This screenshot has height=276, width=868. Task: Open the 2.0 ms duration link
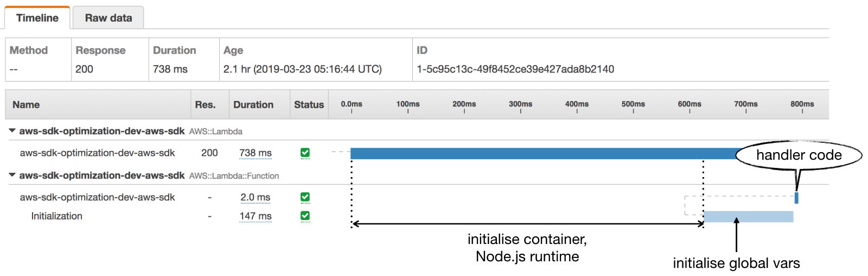tap(255, 197)
